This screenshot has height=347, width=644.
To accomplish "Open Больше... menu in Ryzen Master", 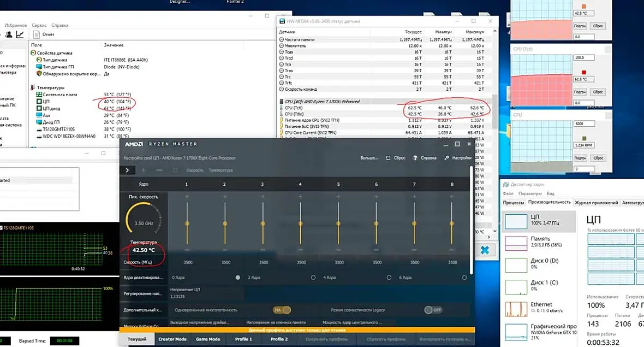I will 369,158.
